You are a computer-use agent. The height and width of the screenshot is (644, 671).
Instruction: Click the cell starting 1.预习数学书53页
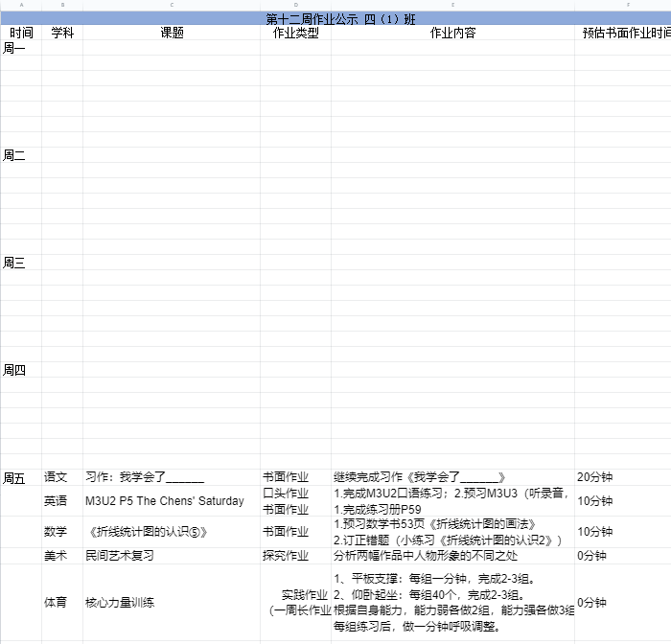coord(452,532)
